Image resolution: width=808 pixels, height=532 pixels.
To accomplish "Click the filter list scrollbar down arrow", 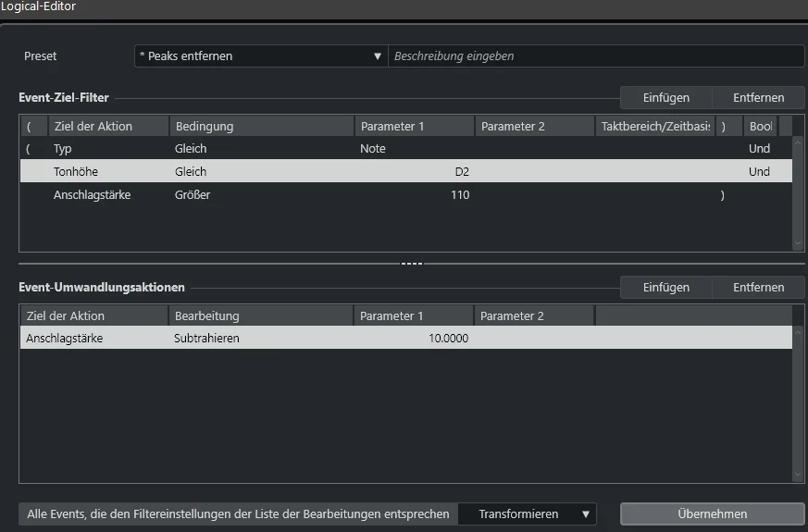I will (798, 243).
